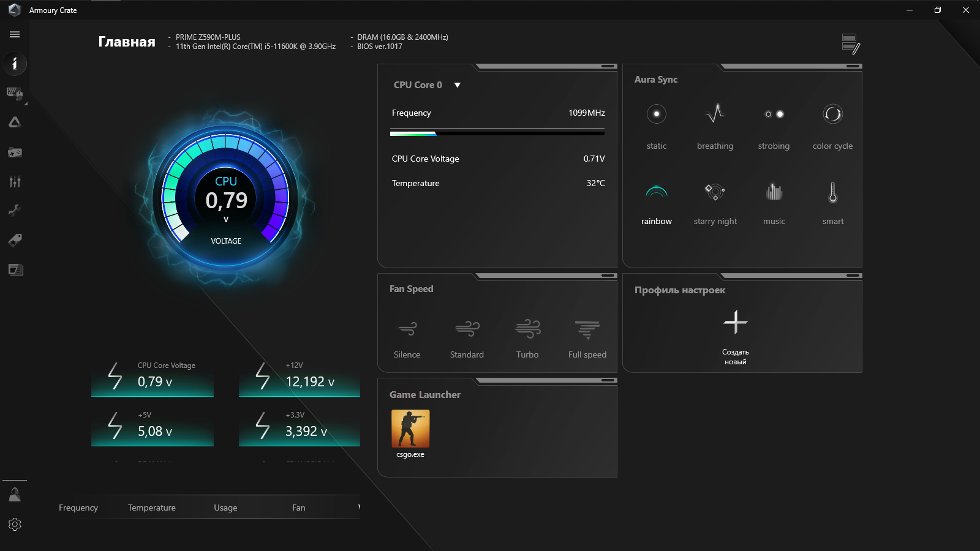Open the Aura Sync triangle sidebar icon

coord(15,122)
